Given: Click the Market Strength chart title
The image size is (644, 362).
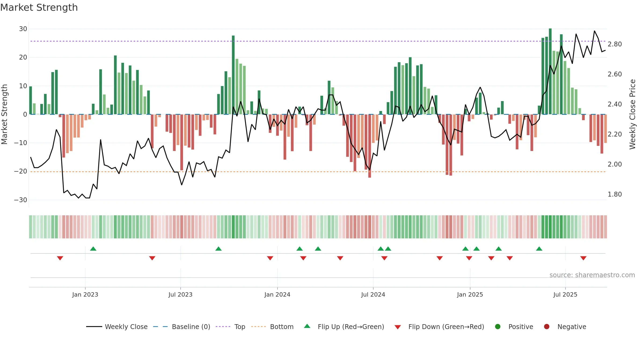Looking at the screenshot, I should pyautogui.click(x=39, y=8).
